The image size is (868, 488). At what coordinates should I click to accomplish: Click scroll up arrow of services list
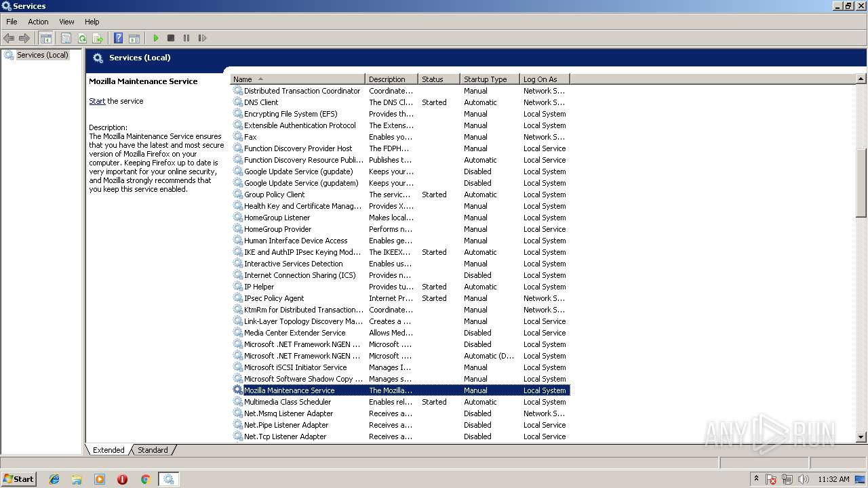pos(861,79)
